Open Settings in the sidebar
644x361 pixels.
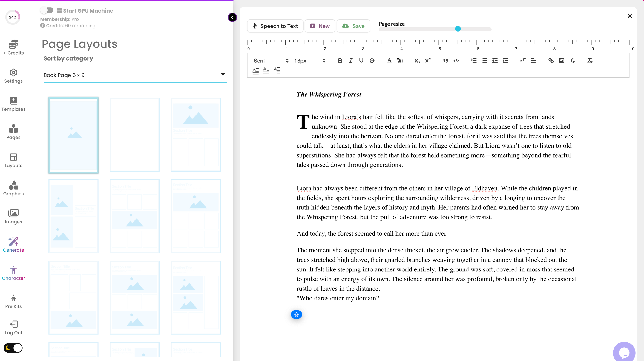13,76
